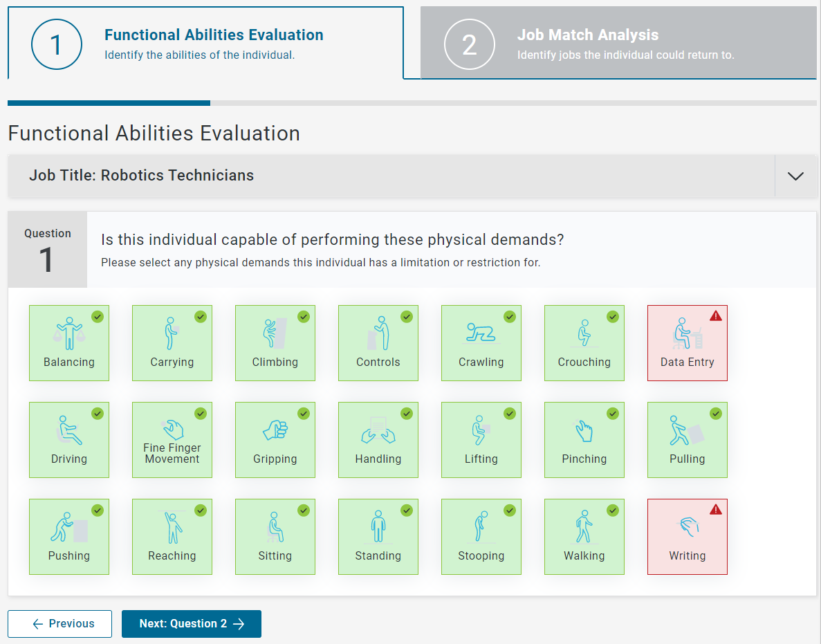Screen dimensions: 821x644
Task: Select the Fine Finger Movement tile
Action: point(172,440)
